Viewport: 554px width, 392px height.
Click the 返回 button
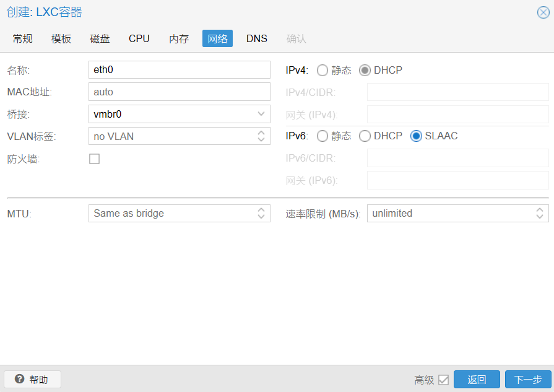pos(477,379)
